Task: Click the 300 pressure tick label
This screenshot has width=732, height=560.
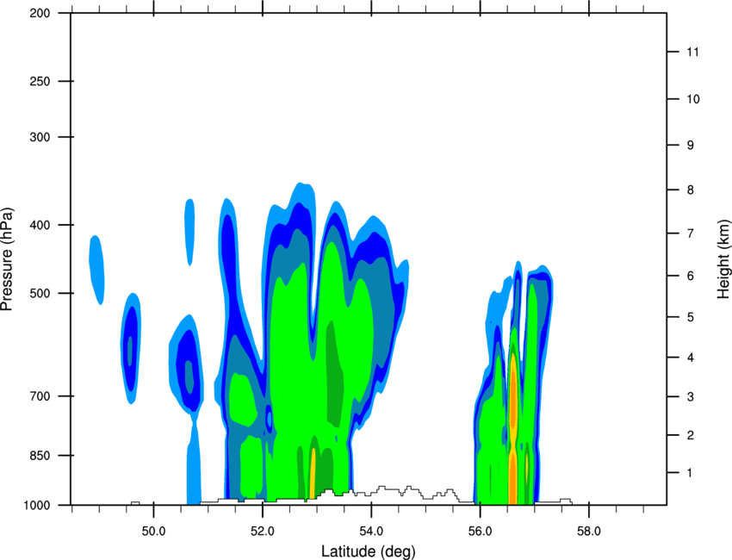Action: (x=40, y=137)
